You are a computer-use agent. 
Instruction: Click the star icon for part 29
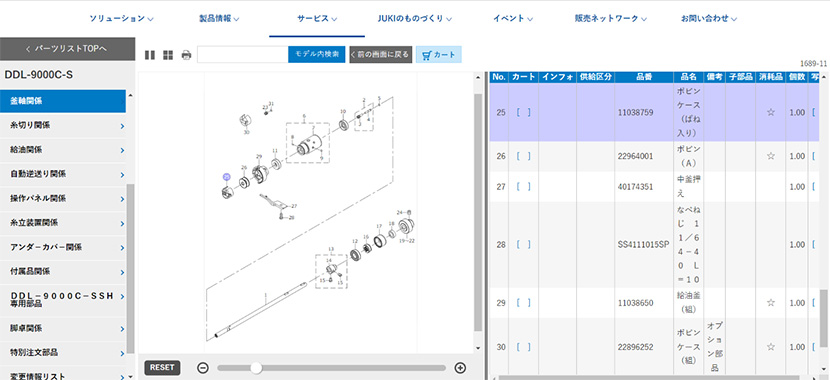pos(771,303)
